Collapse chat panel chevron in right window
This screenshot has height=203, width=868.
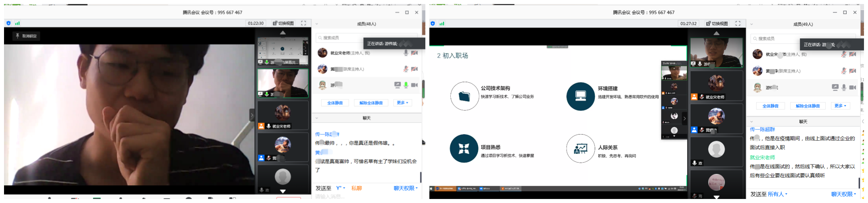pos(751,121)
